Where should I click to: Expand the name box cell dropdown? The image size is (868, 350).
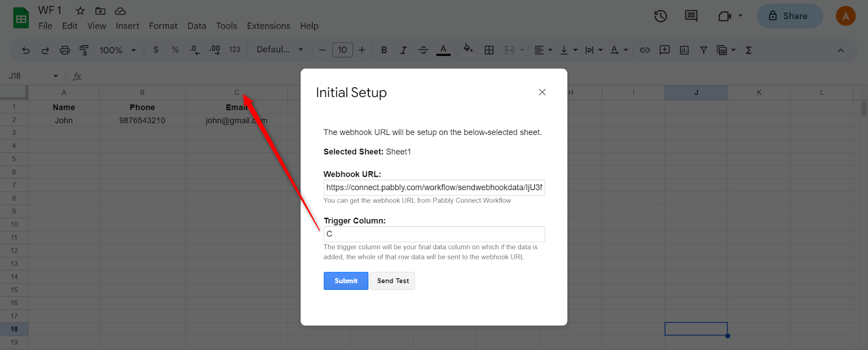coord(55,76)
